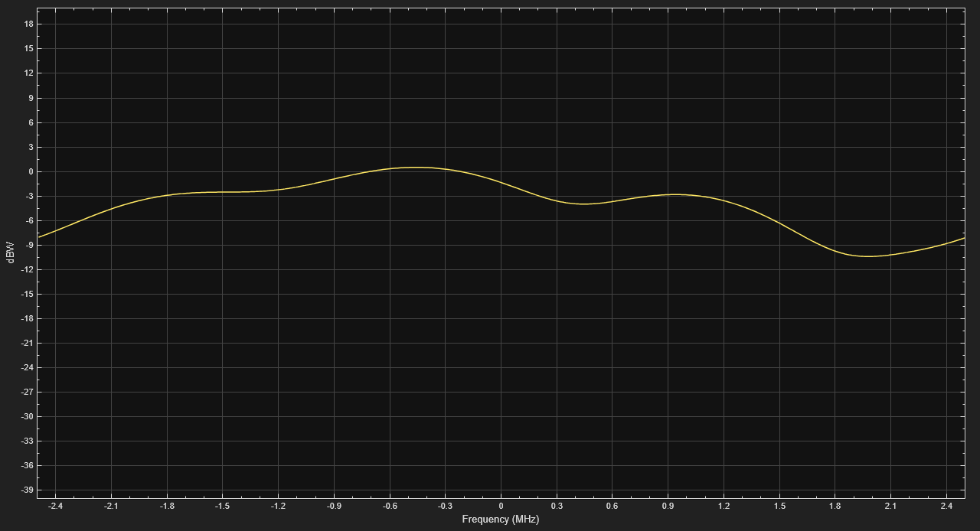Click the -39 tick label on the dBW axis

click(x=27, y=490)
